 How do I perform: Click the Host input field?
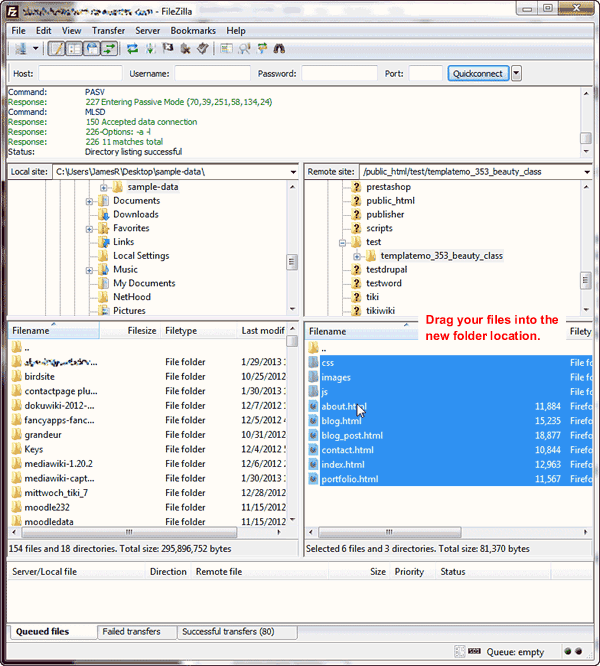pyautogui.click(x=80, y=73)
